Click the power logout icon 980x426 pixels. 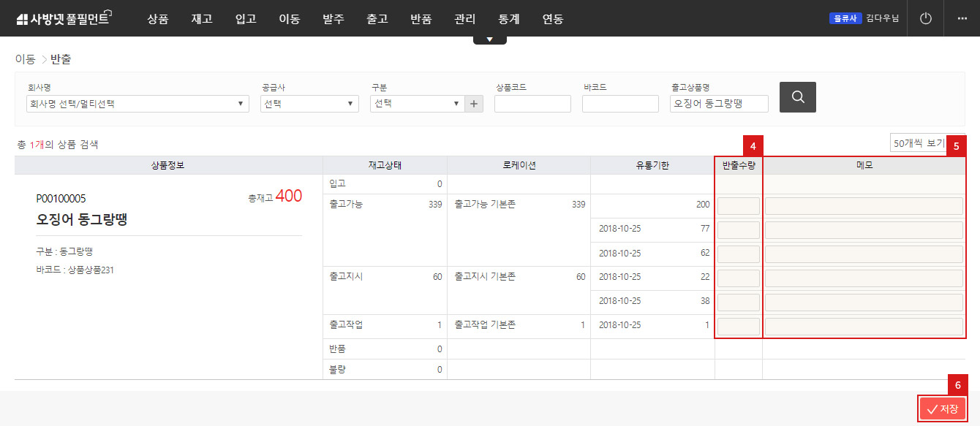coord(925,18)
